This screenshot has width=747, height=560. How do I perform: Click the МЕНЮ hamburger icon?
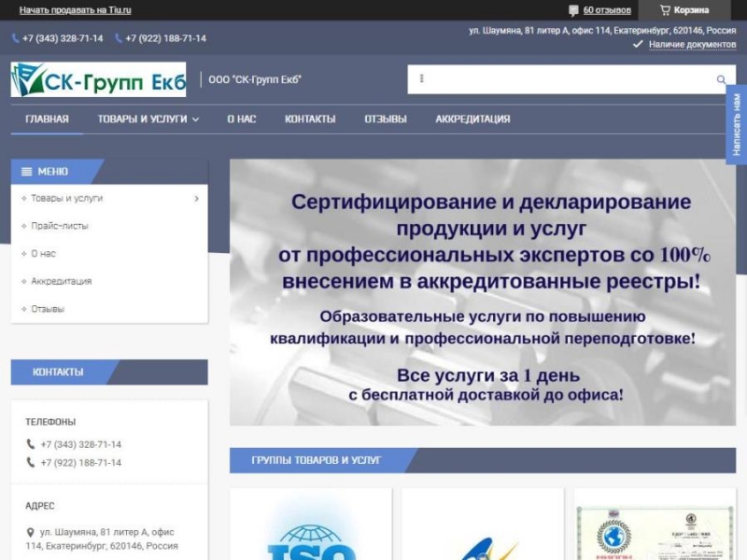(x=26, y=172)
